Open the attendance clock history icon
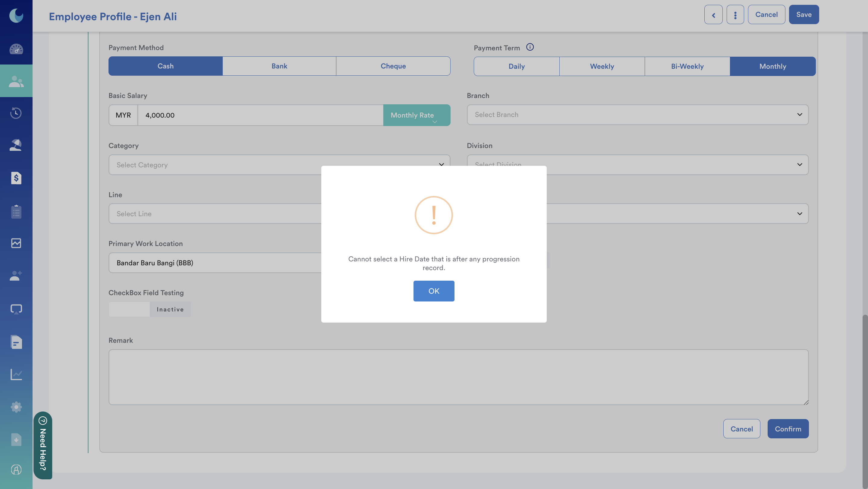The height and width of the screenshot is (489, 868). [16, 113]
